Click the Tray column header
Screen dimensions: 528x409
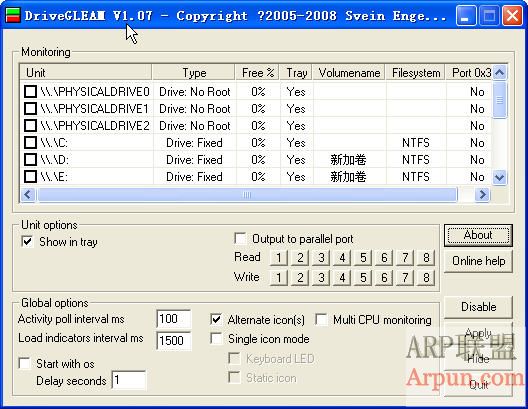pos(296,73)
